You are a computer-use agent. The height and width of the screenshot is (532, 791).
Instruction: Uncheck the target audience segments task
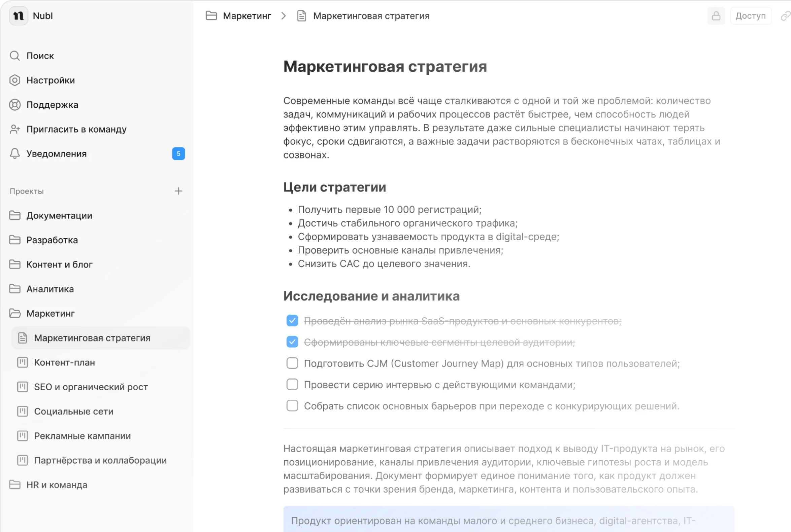pyautogui.click(x=292, y=342)
